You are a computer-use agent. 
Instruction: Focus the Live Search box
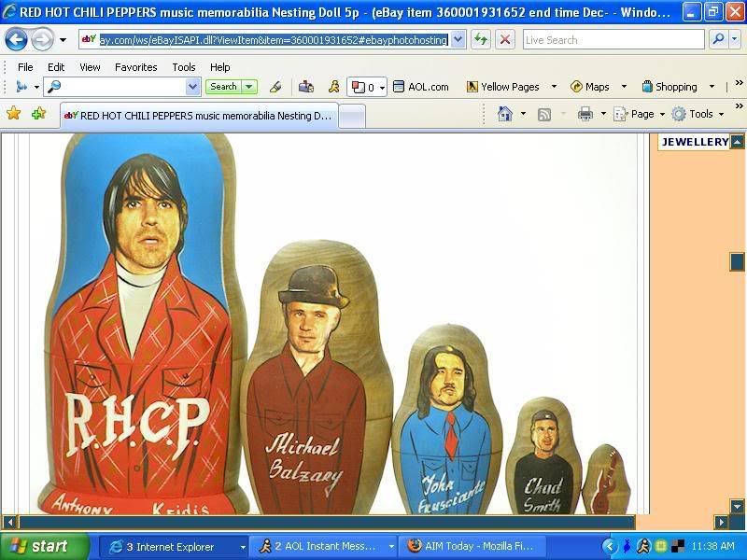(x=613, y=40)
